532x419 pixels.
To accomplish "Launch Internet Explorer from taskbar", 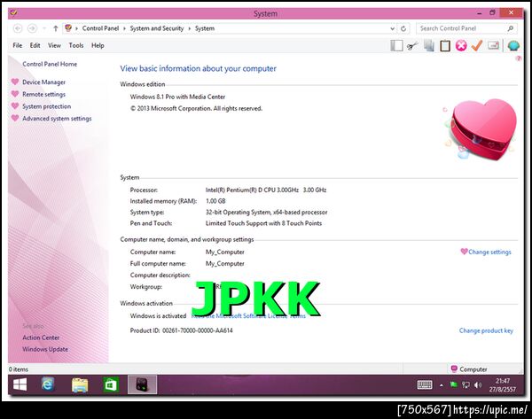I will coord(48,384).
